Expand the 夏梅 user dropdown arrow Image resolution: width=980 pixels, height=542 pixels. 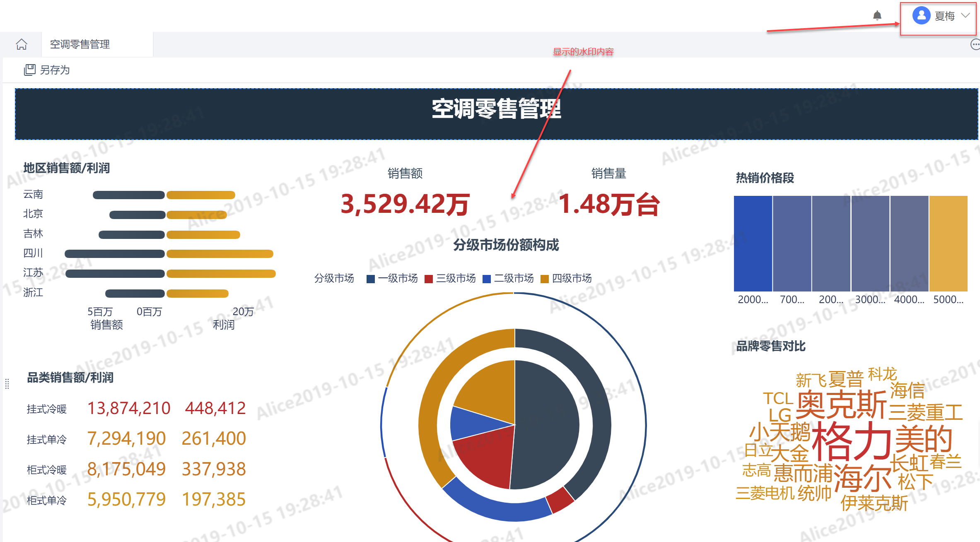click(x=966, y=16)
